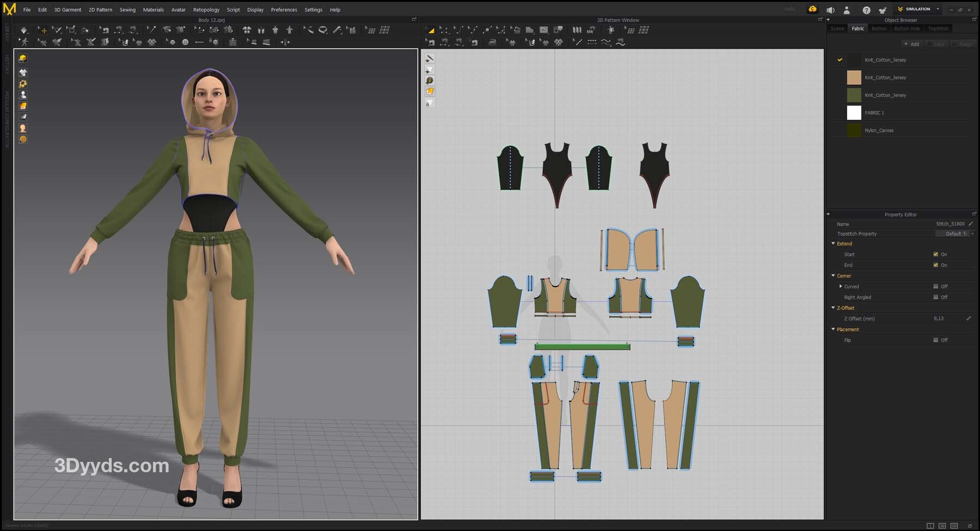The height and width of the screenshot is (531, 980).
Task: Select the tan Knit_Cotton_Jersey fabric swatch
Action: 854,77
